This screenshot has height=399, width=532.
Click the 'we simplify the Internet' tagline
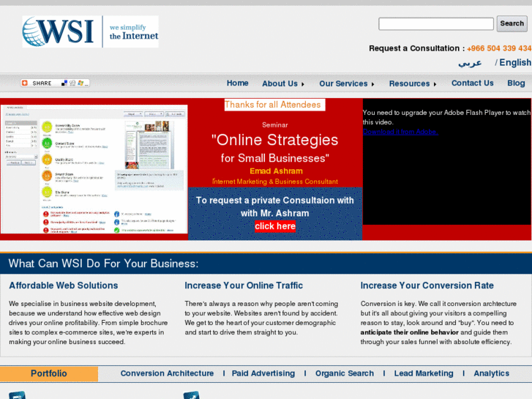point(134,31)
